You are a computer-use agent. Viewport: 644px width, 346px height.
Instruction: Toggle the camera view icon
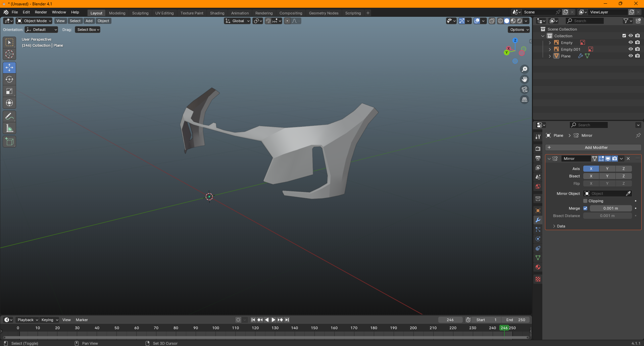[x=525, y=89]
